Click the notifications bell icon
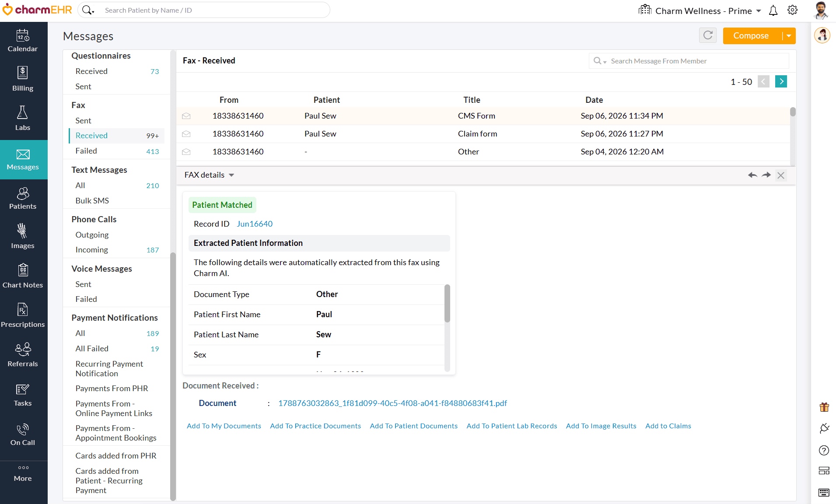This screenshot has width=836, height=504. (773, 10)
